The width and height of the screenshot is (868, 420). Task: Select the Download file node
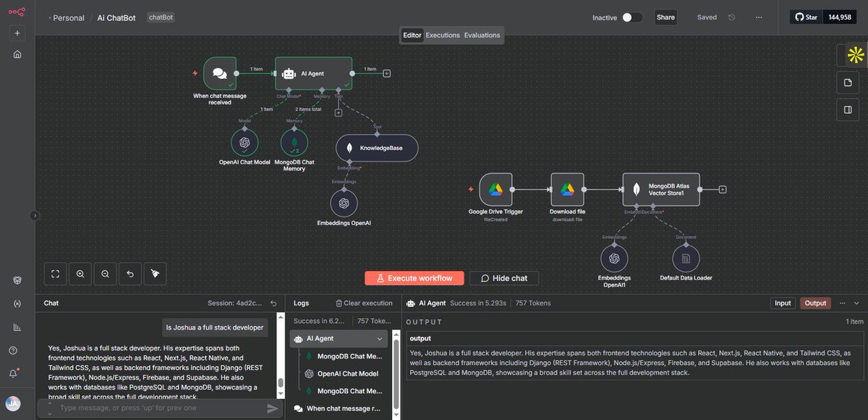568,190
